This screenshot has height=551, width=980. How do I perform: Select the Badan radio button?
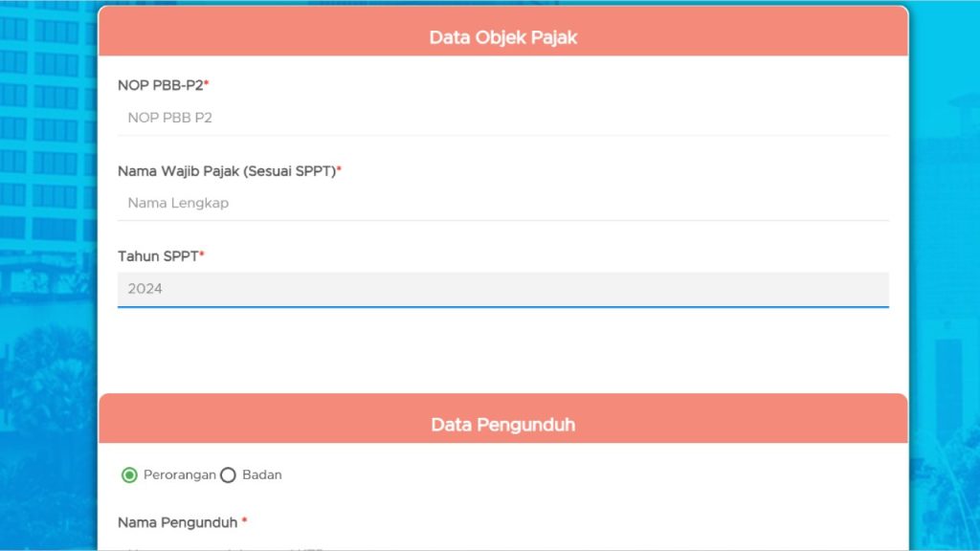tap(228, 474)
